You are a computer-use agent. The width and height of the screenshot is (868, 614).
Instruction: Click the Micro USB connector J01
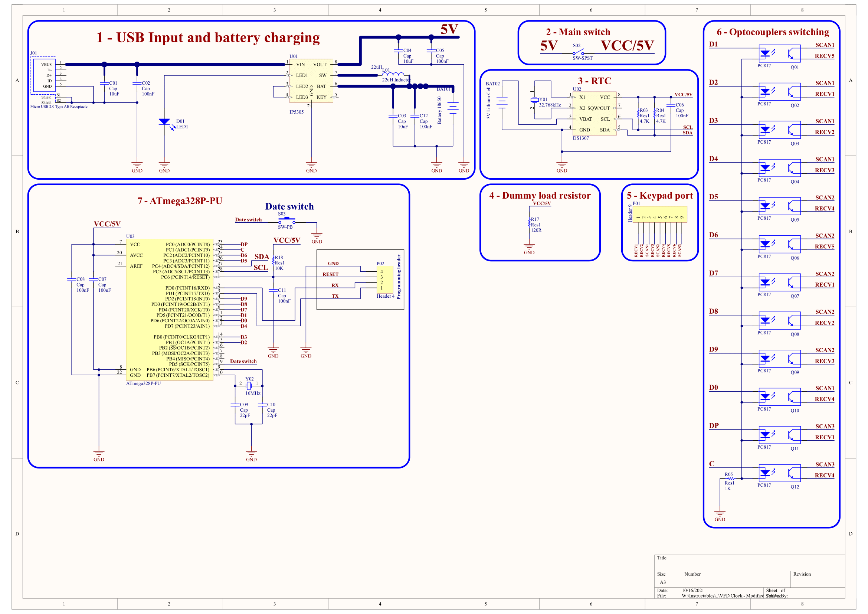(x=44, y=75)
